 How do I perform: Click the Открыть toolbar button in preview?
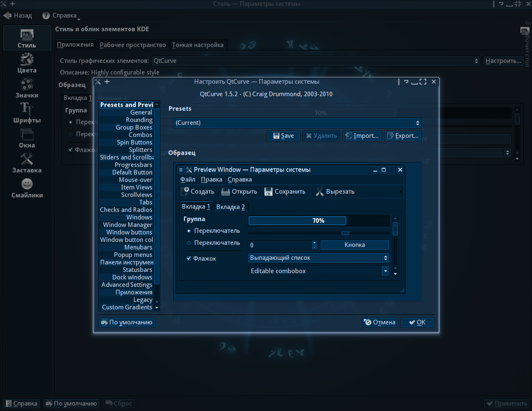pyautogui.click(x=239, y=192)
